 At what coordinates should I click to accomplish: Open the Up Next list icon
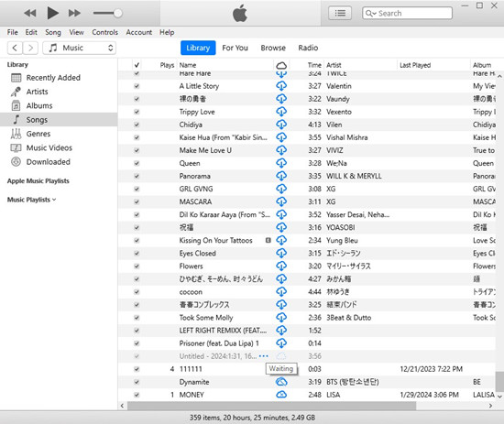[340, 13]
